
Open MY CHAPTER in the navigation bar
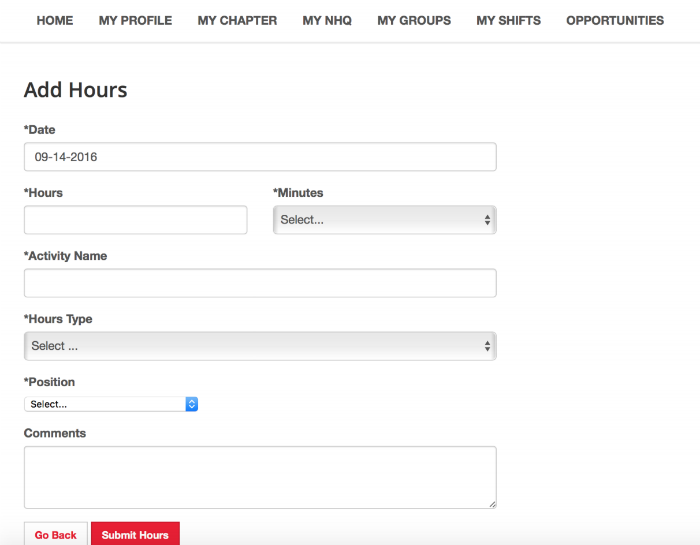coord(237,21)
